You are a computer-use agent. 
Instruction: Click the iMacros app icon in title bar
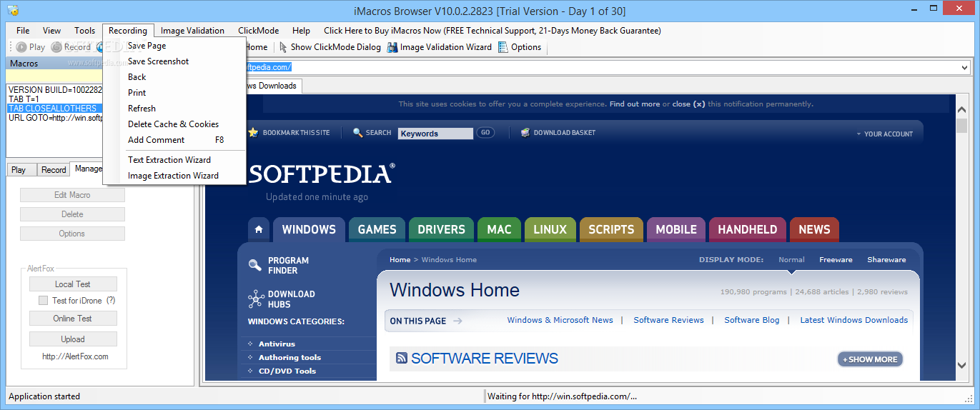[13, 10]
